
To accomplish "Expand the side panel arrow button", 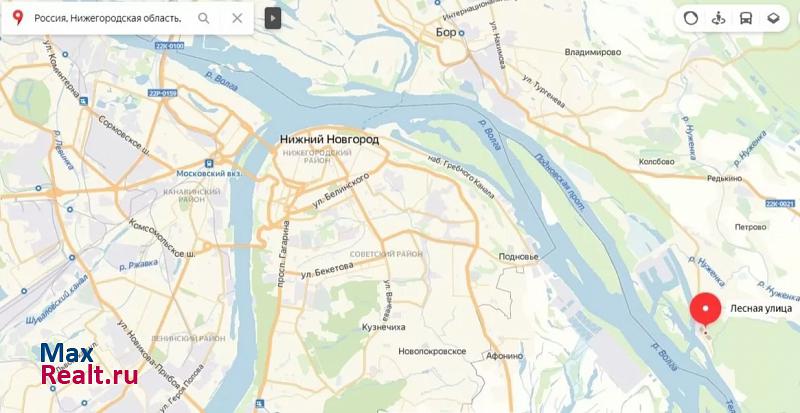I will pos(273,19).
